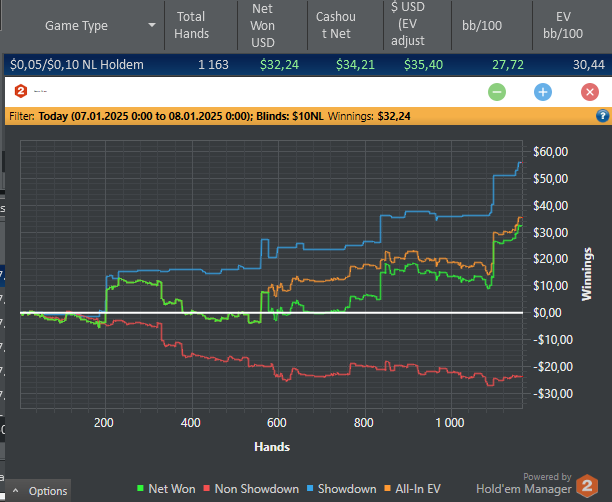This screenshot has width=612, height=502.
Task: Click the orange filter summary bar
Action: click(300, 116)
